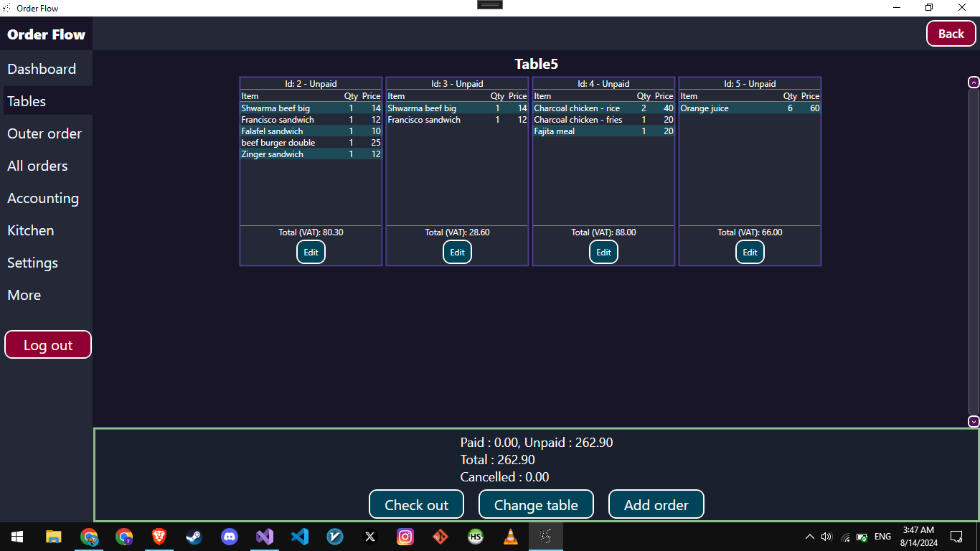
Task: Open the Git taskbar icon
Action: [x=440, y=537]
